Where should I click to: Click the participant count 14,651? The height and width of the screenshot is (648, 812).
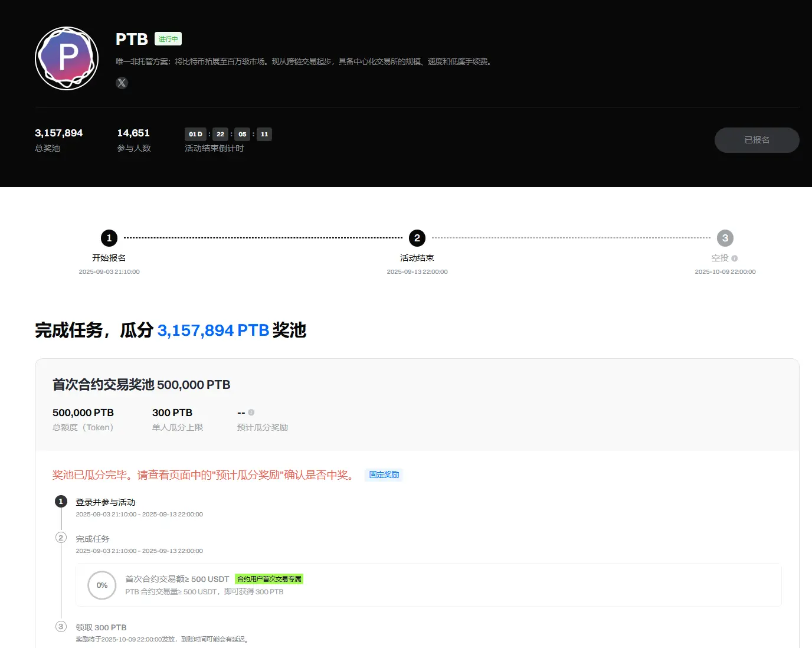coord(133,133)
